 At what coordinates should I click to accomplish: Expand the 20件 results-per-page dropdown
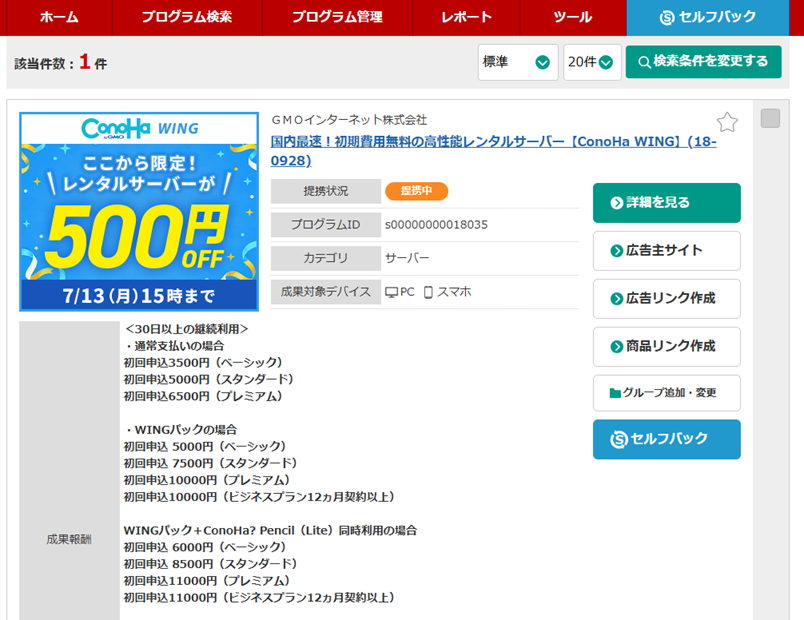(592, 62)
